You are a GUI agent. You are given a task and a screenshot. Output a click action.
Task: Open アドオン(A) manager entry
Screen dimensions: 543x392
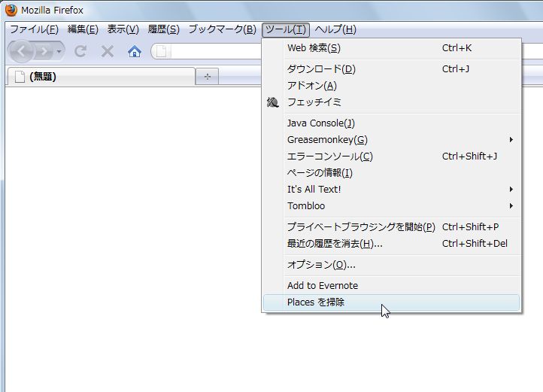coord(391,86)
